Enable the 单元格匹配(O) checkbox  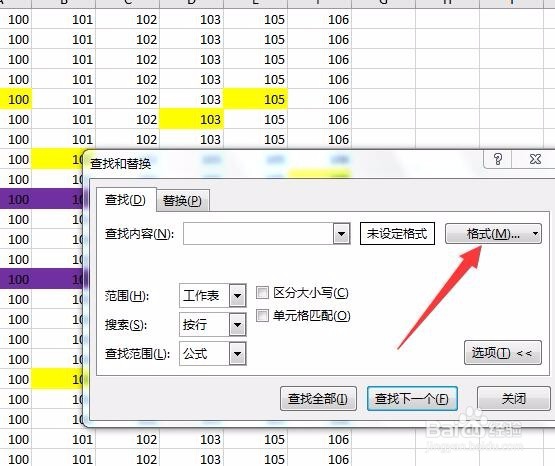(262, 316)
